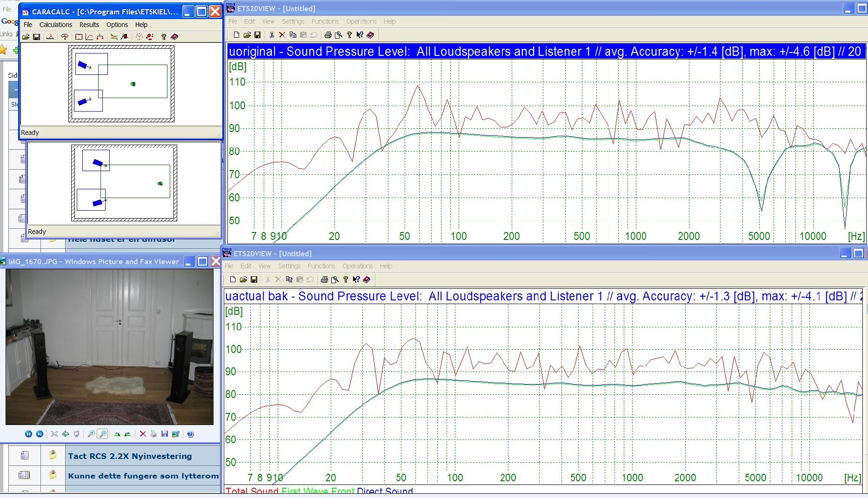New document icon in top ETS2DVIEW toolbar
Image resolution: width=868 pixels, height=498 pixels.
236,35
